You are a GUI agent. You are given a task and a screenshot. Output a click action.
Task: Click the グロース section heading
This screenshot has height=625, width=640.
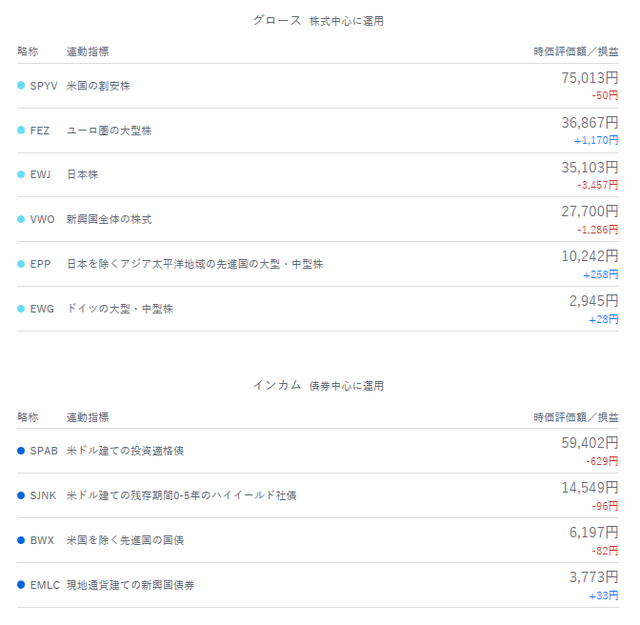click(x=277, y=20)
